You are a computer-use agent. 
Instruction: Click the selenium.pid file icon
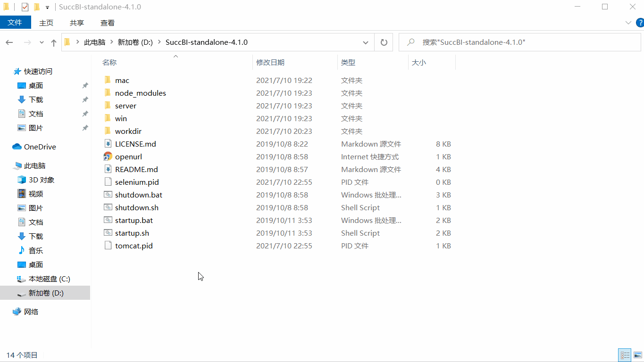(x=108, y=182)
